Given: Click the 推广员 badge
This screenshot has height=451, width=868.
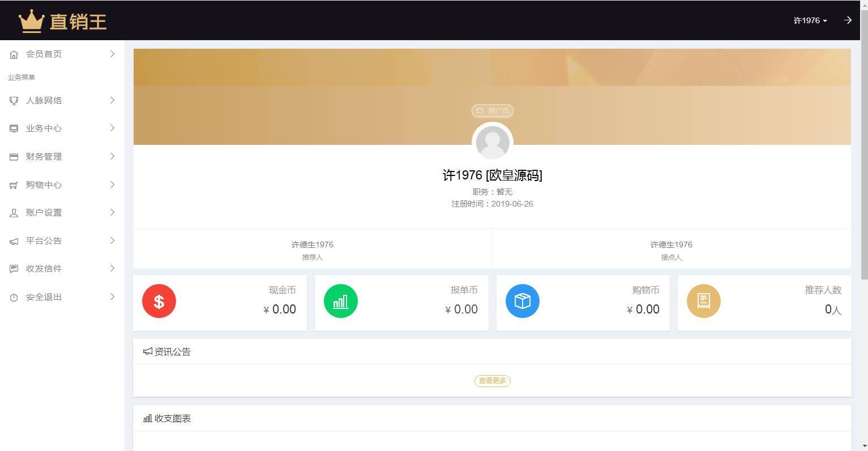Looking at the screenshot, I should click(x=492, y=110).
